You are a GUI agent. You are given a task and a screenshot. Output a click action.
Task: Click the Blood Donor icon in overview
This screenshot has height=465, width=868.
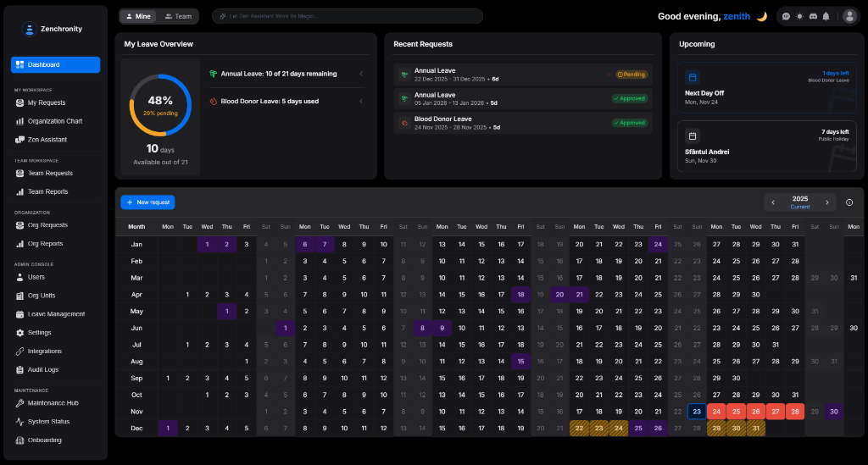[213, 101]
